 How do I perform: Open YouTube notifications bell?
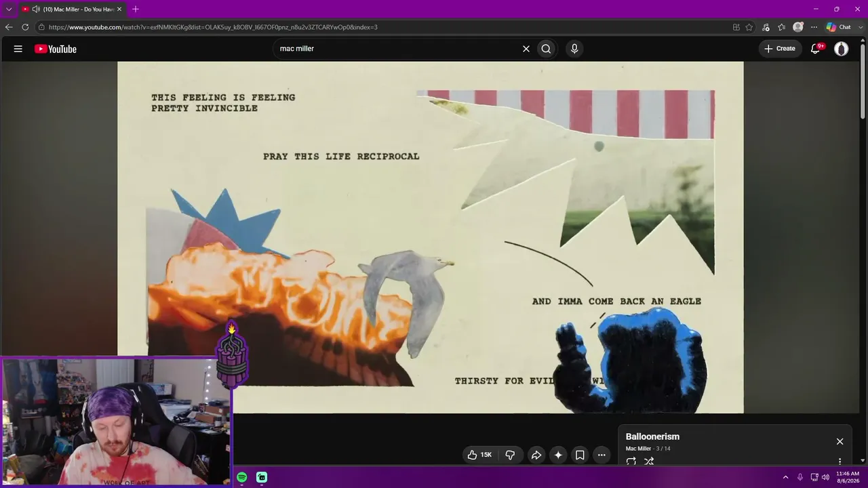[816, 49]
